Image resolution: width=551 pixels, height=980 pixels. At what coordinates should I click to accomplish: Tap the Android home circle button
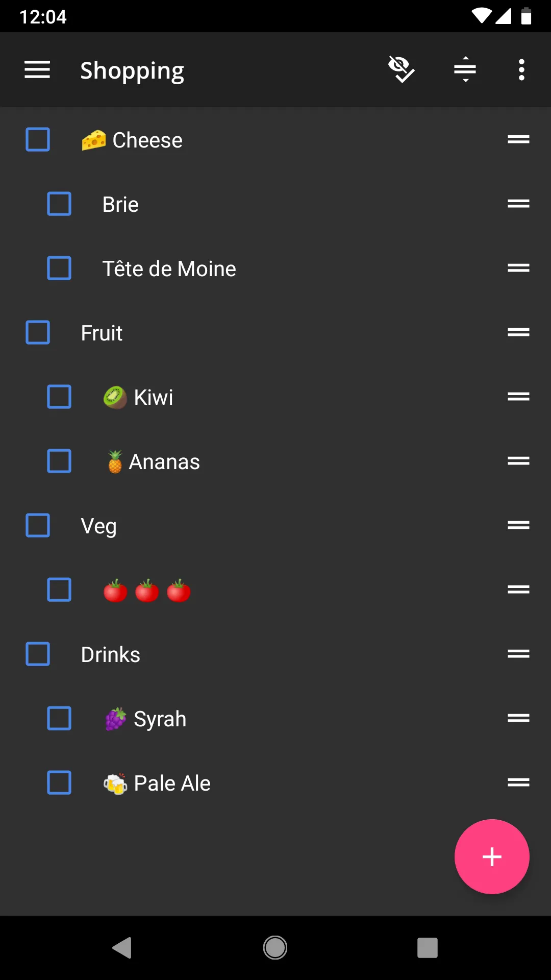click(x=275, y=948)
